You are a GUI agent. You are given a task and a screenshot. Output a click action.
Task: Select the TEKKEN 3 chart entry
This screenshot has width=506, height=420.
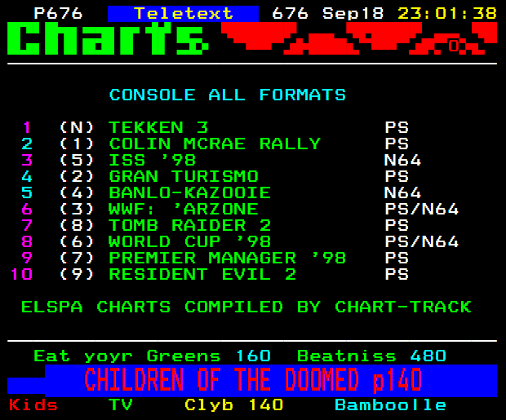pos(158,127)
